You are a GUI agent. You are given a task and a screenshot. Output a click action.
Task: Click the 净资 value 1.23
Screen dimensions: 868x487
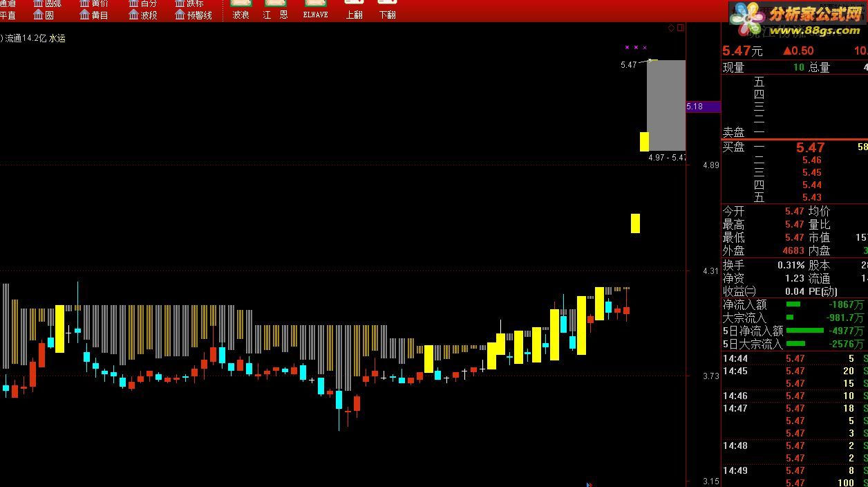click(x=795, y=279)
